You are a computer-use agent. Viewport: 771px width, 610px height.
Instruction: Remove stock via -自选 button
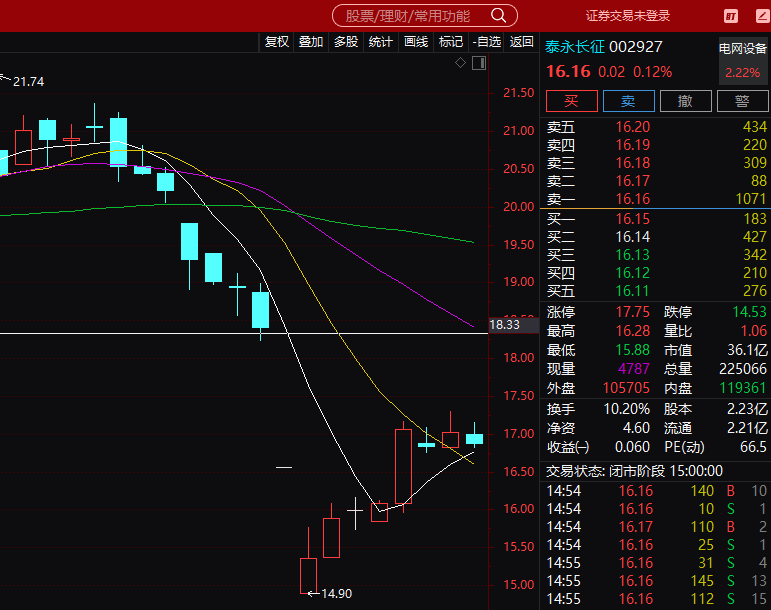click(x=487, y=42)
